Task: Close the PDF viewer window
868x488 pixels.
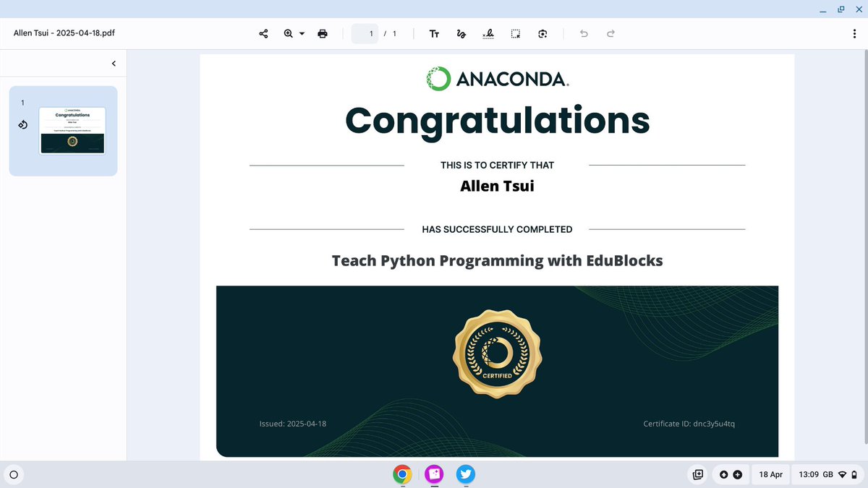Action: click(x=858, y=9)
